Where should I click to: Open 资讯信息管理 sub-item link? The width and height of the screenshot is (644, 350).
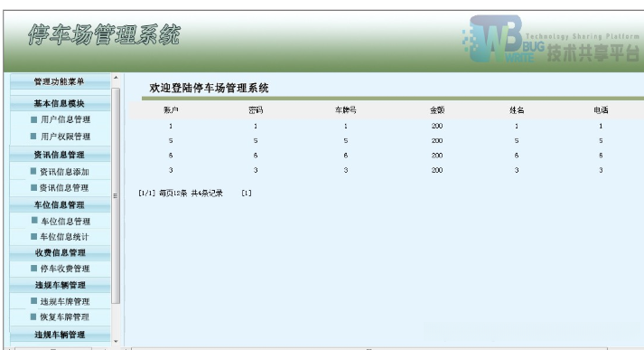click(64, 188)
